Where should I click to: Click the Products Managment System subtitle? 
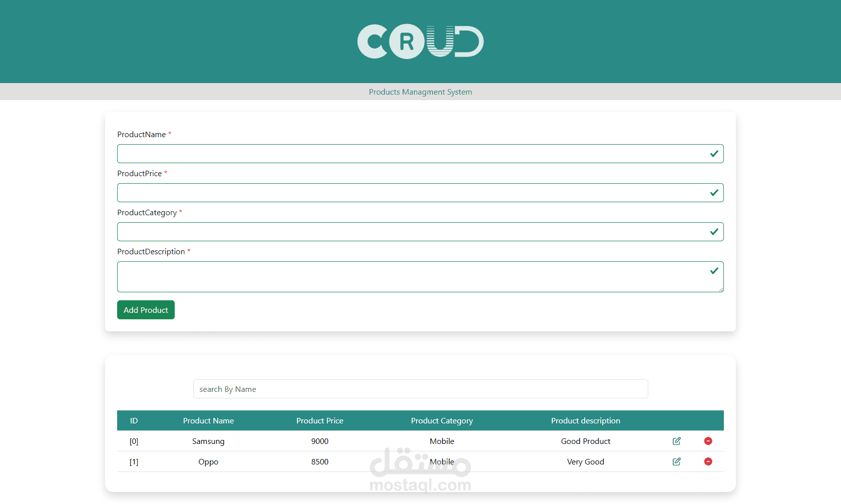tap(420, 92)
